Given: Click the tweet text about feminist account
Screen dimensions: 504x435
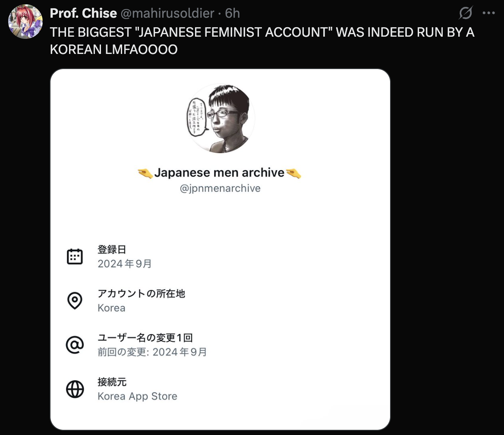Looking at the screenshot, I should pos(262,41).
